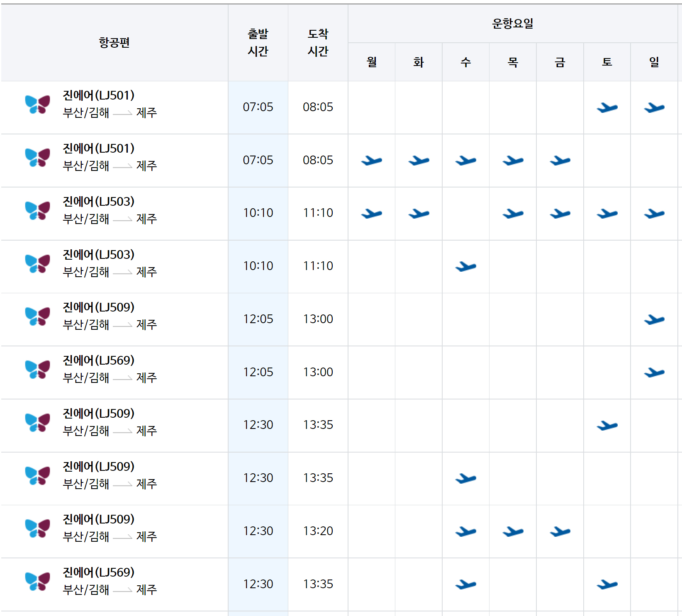Click 12:05 departure time in the LJ569 row

click(258, 372)
